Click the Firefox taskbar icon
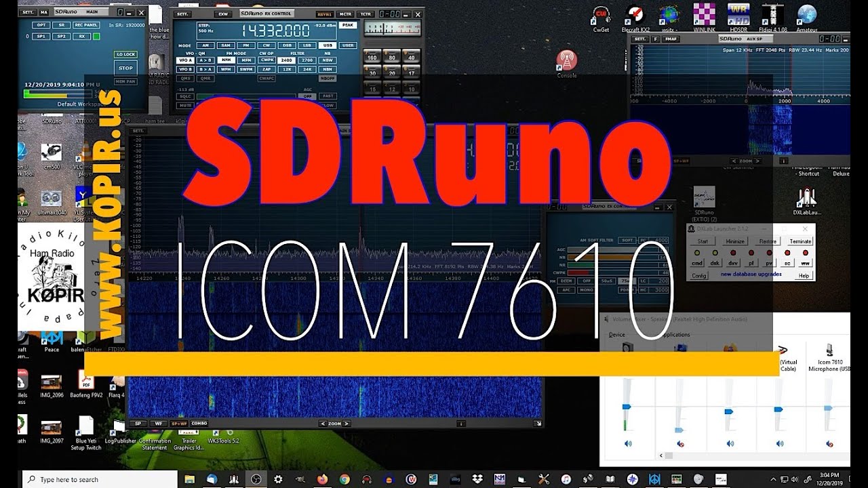Image resolution: width=868 pixels, height=488 pixels. [x=323, y=479]
